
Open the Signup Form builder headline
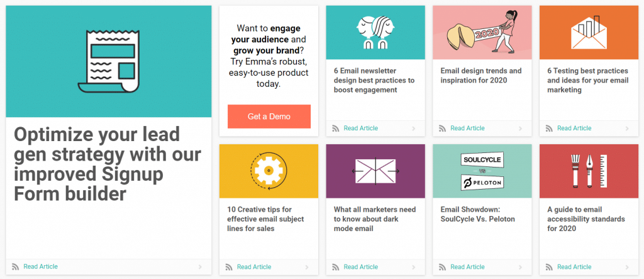tap(107, 164)
